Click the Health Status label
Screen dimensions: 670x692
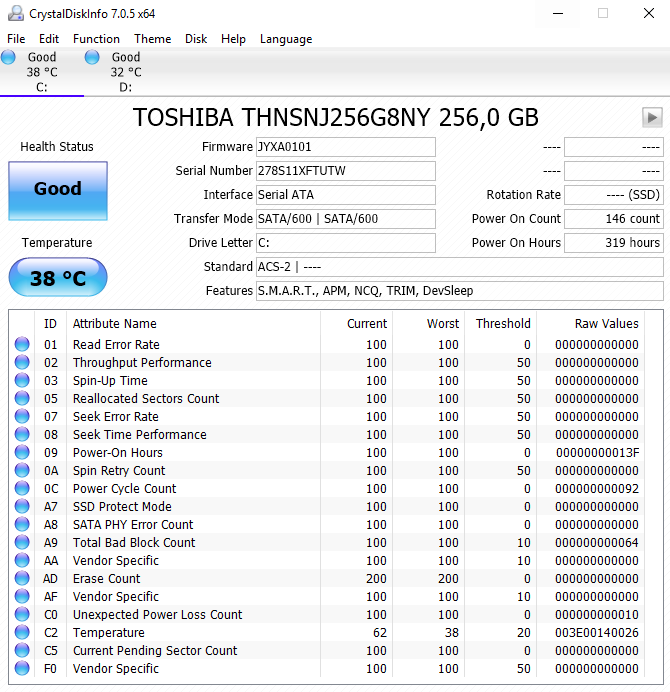click(x=57, y=147)
